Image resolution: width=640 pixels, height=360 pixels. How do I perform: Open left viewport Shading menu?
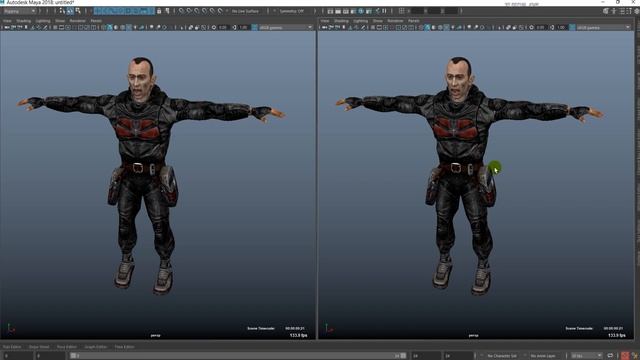(23, 21)
